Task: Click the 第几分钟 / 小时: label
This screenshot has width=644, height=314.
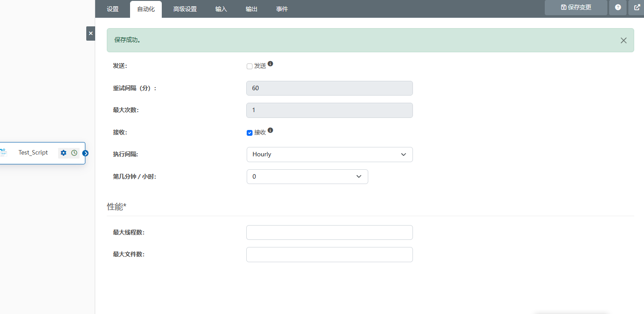Action: pyautogui.click(x=135, y=177)
